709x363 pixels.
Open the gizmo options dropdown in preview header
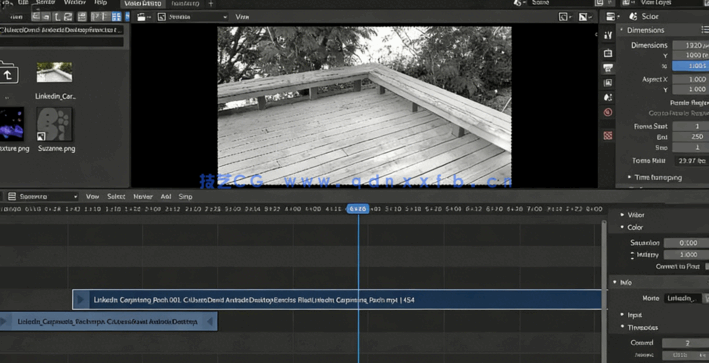pyautogui.click(x=565, y=17)
